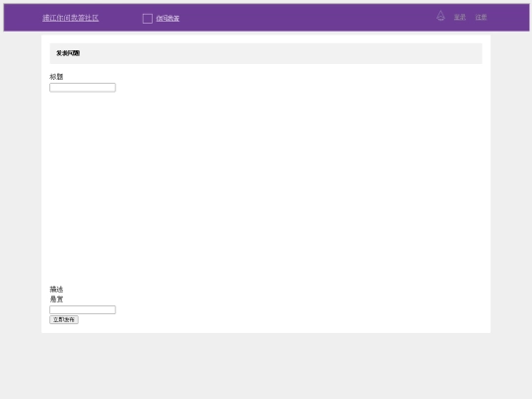Click the 悬赏 label text

click(56, 299)
